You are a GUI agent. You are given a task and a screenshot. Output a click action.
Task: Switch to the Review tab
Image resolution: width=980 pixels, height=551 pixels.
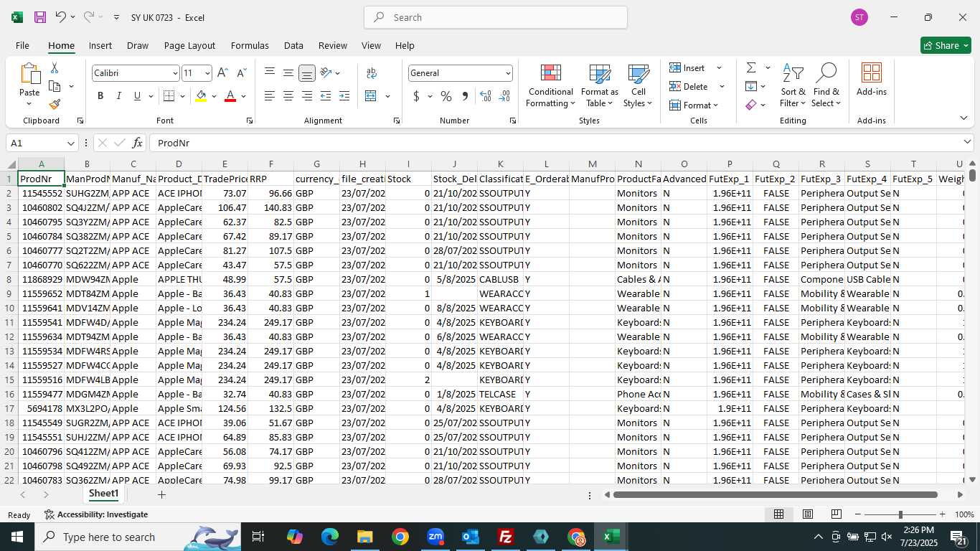tap(332, 45)
